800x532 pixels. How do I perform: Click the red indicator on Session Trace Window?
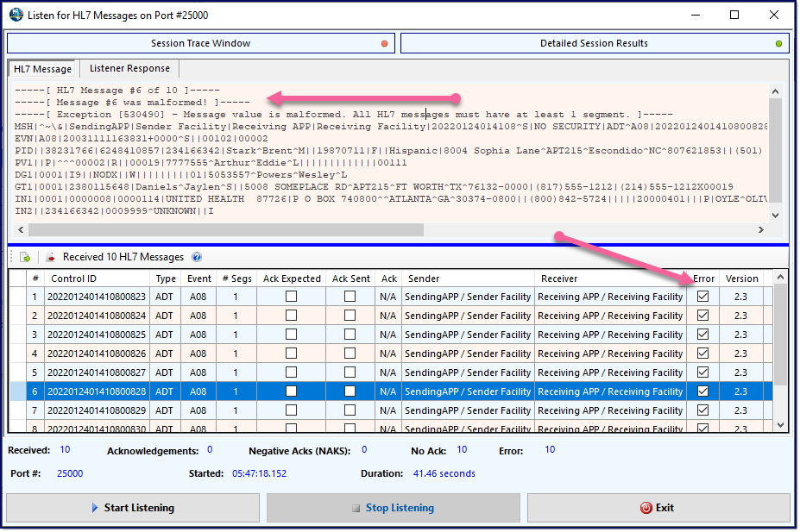pos(385,44)
